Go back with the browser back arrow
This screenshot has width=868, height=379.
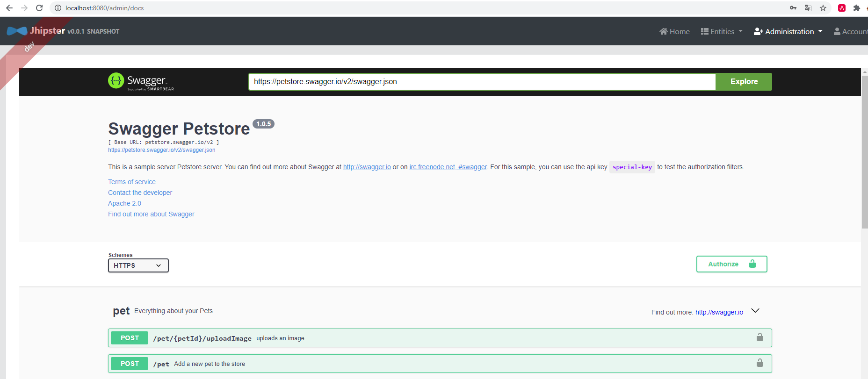tap(9, 8)
